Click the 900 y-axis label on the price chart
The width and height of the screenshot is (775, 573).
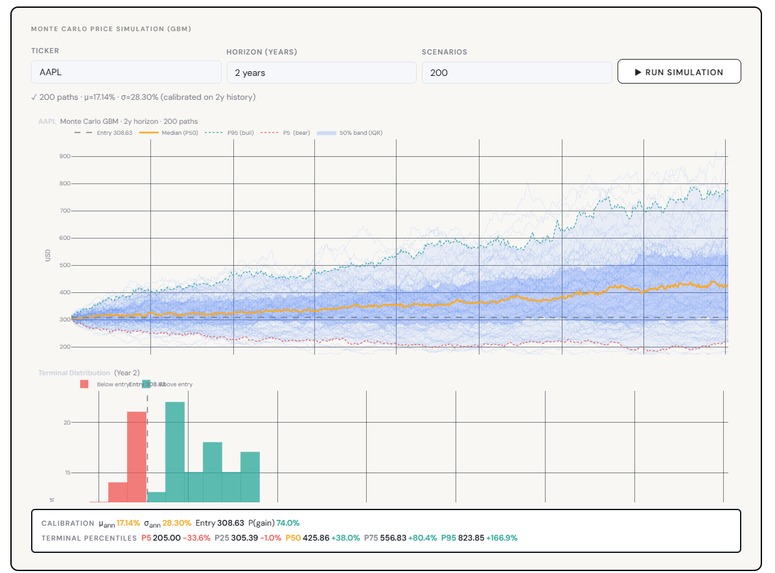[65, 156]
